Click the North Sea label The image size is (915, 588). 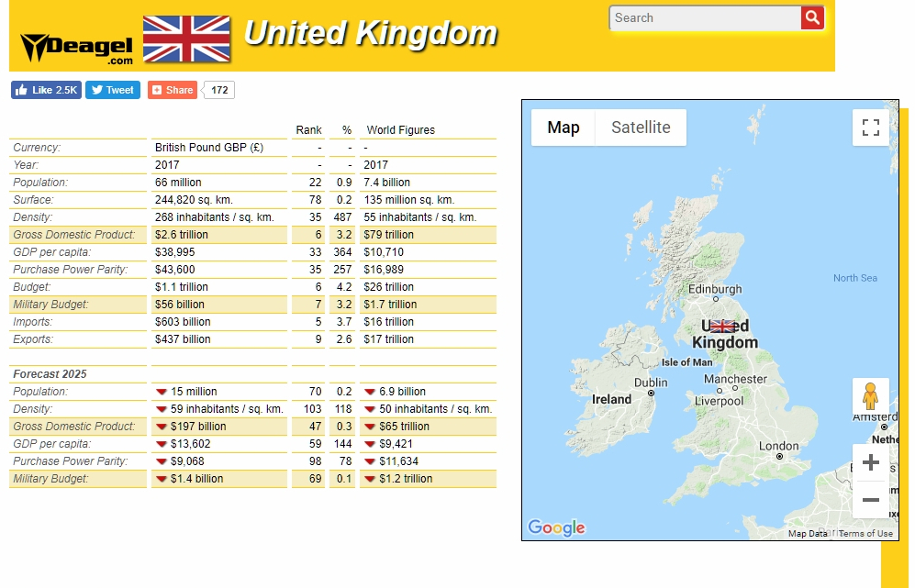855,278
